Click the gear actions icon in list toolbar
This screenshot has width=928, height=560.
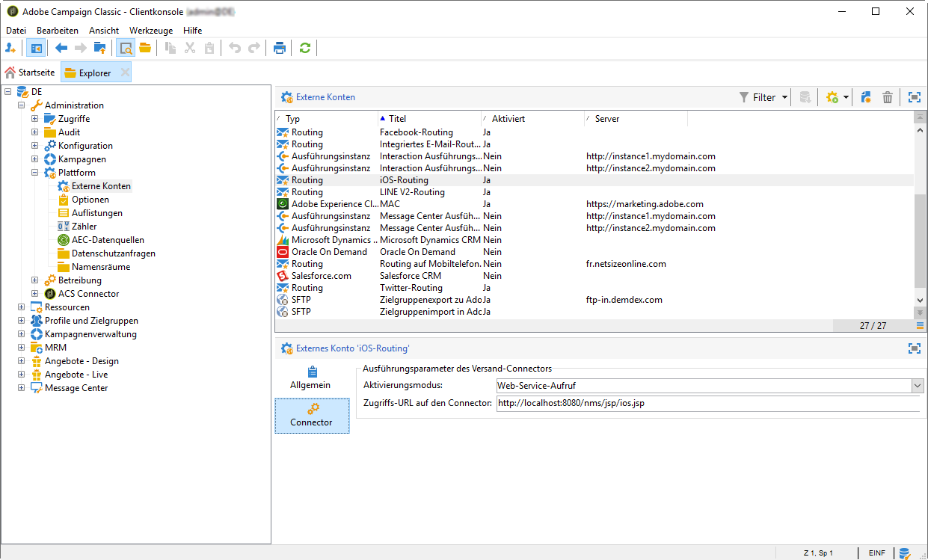(x=832, y=97)
